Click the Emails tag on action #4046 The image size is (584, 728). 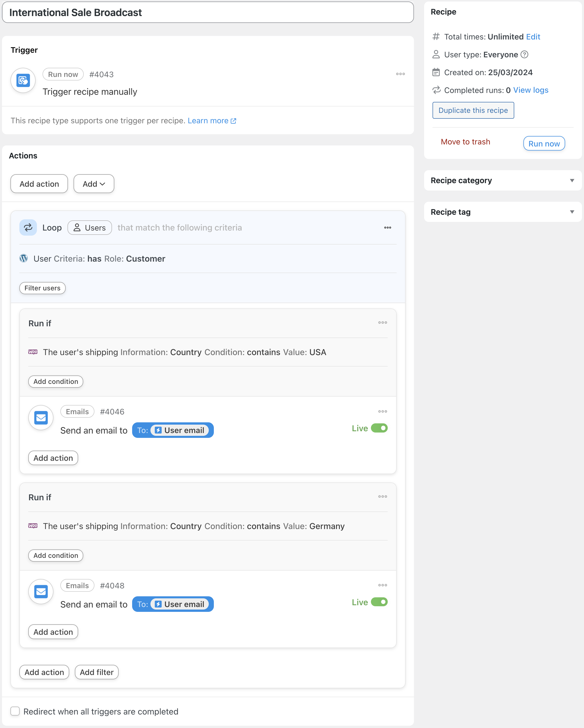77,412
